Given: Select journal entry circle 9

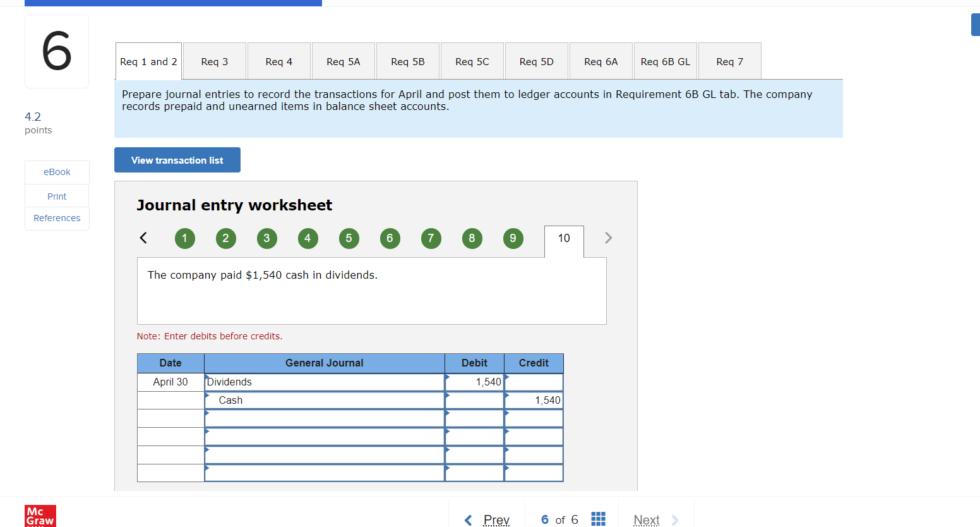Looking at the screenshot, I should [x=513, y=238].
